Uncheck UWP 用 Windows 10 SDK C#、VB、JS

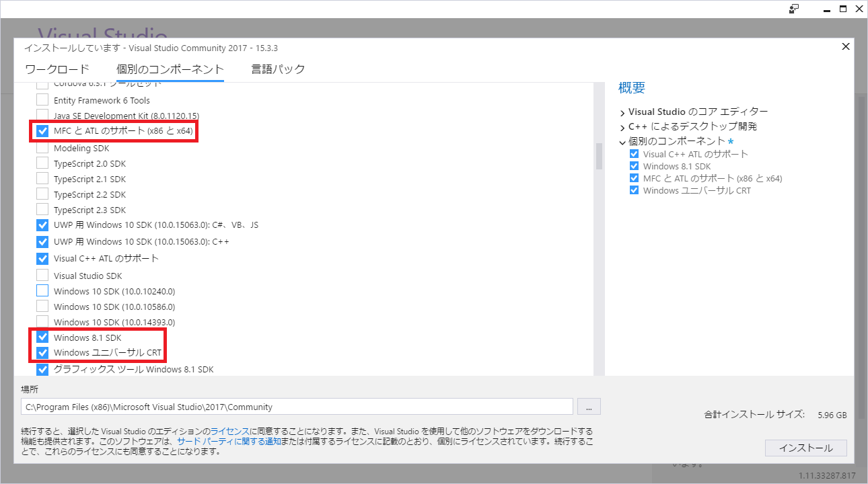42,225
